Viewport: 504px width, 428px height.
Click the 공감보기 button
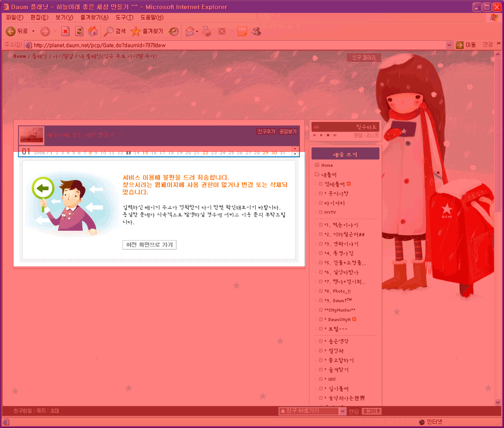pyautogui.click(x=287, y=132)
